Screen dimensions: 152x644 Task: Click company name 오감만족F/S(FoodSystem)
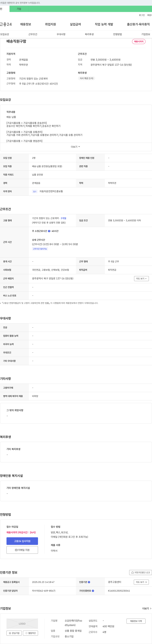73,623
